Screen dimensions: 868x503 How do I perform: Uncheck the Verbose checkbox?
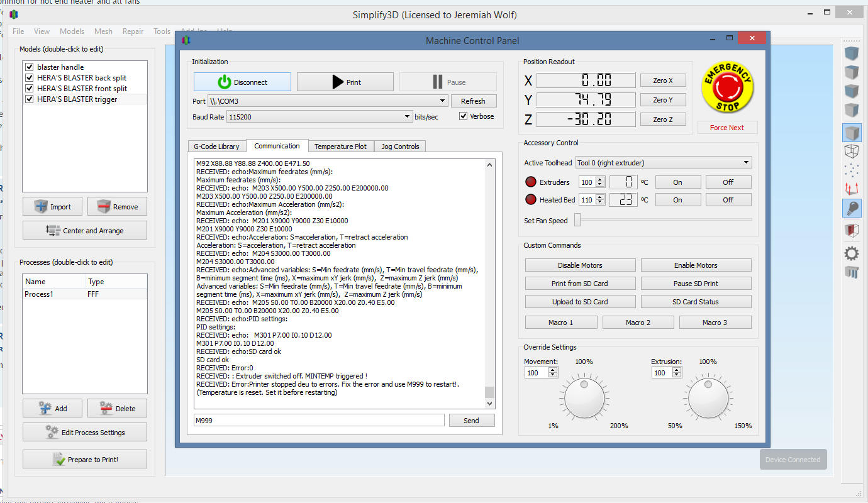pyautogui.click(x=464, y=116)
